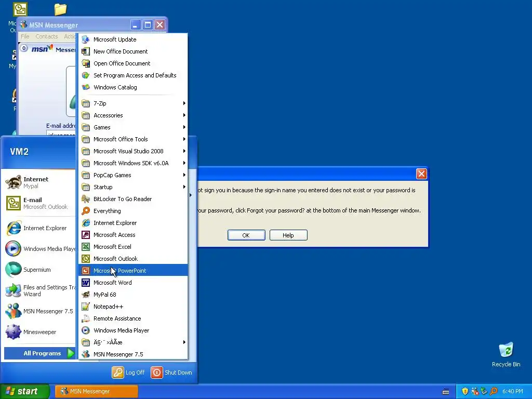Open the folder icon on the desktop

point(60,9)
